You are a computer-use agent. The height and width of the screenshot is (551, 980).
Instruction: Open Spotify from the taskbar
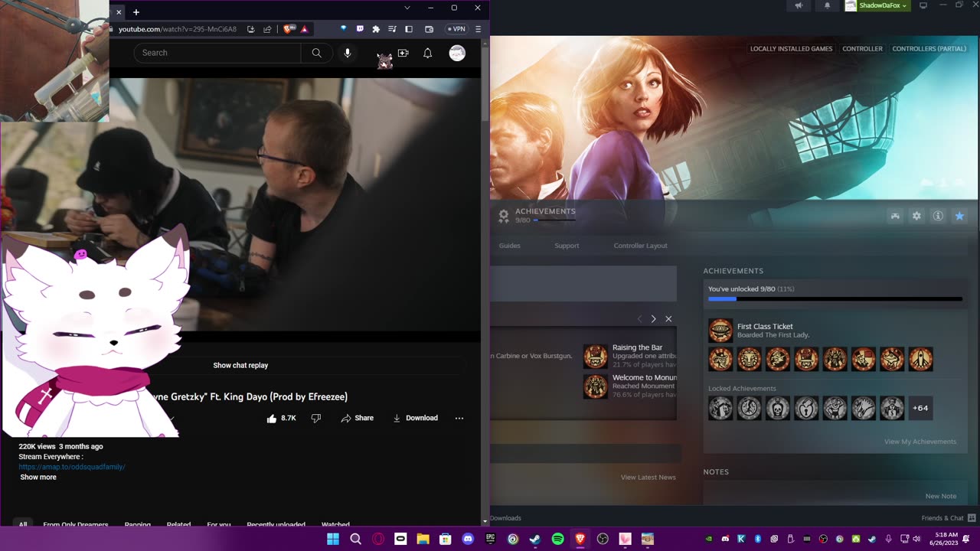(x=557, y=539)
